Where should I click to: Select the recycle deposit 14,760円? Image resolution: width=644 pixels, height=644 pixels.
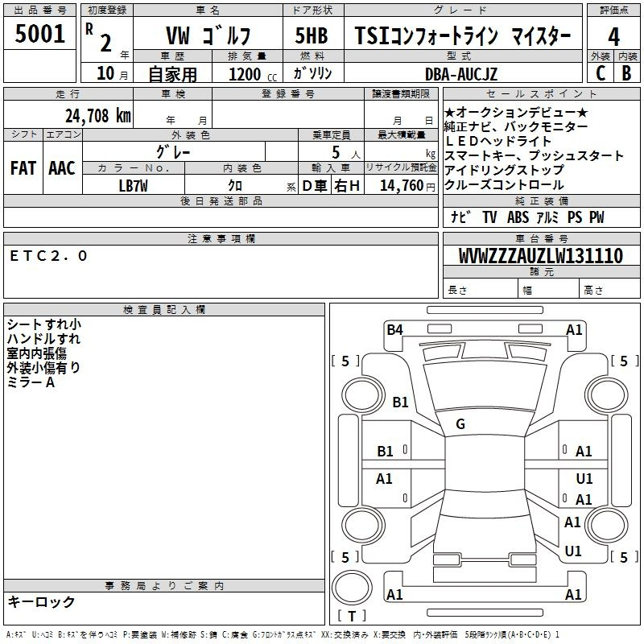pos(407,186)
